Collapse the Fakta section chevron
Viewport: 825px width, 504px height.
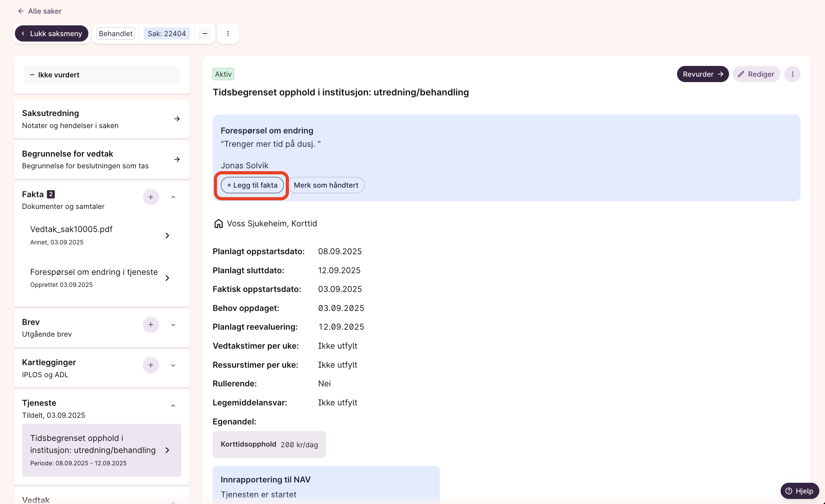point(173,197)
